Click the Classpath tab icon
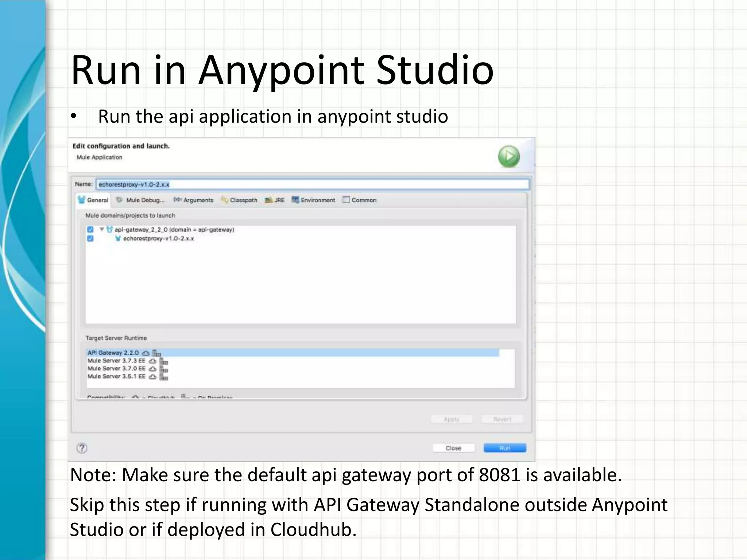This screenshot has width=747, height=560. coord(225,200)
